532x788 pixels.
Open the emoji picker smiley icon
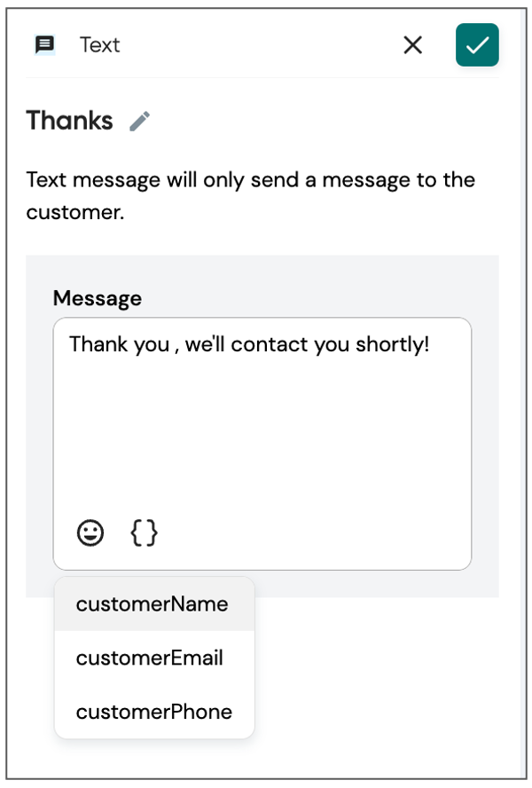click(90, 532)
